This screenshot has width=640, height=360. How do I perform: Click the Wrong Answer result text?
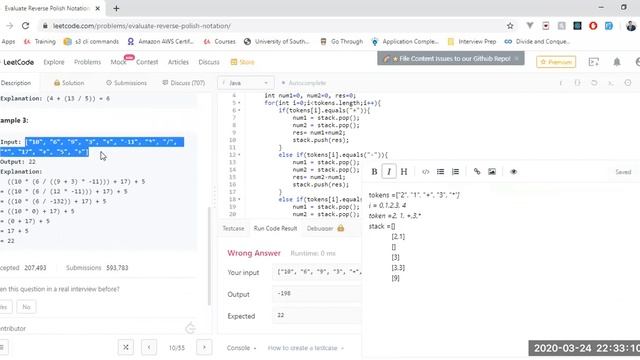254,253
